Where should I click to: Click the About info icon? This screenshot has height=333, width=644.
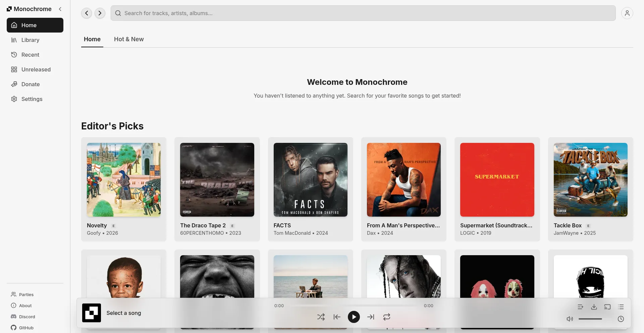point(14,306)
